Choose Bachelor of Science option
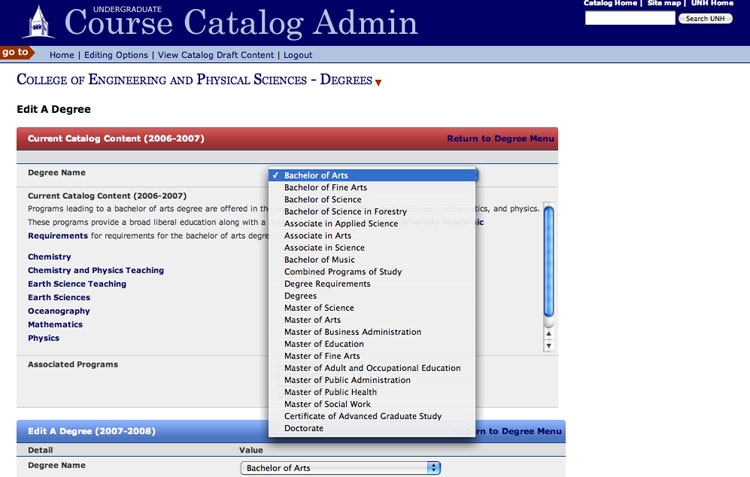Image resolution: width=750 pixels, height=477 pixels. pos(373,200)
